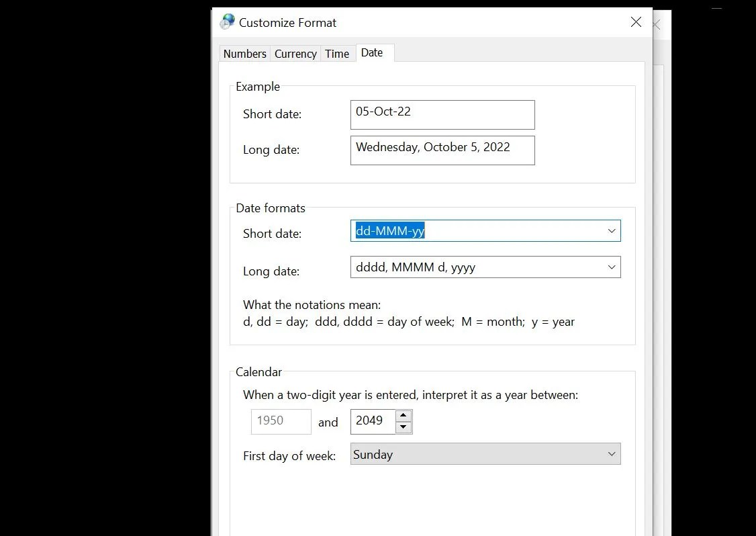Click the highlighted dd-MMM-yy format text
756x536 pixels.
(388, 230)
